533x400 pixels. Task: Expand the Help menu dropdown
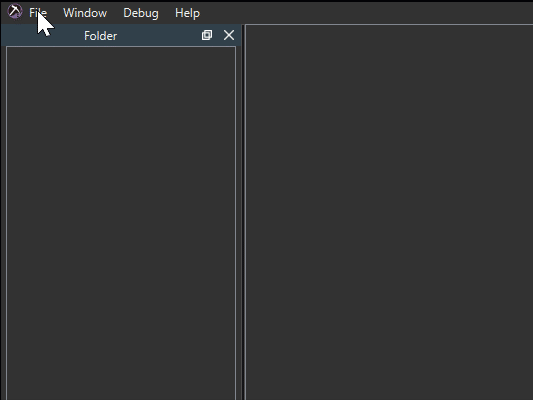187,13
